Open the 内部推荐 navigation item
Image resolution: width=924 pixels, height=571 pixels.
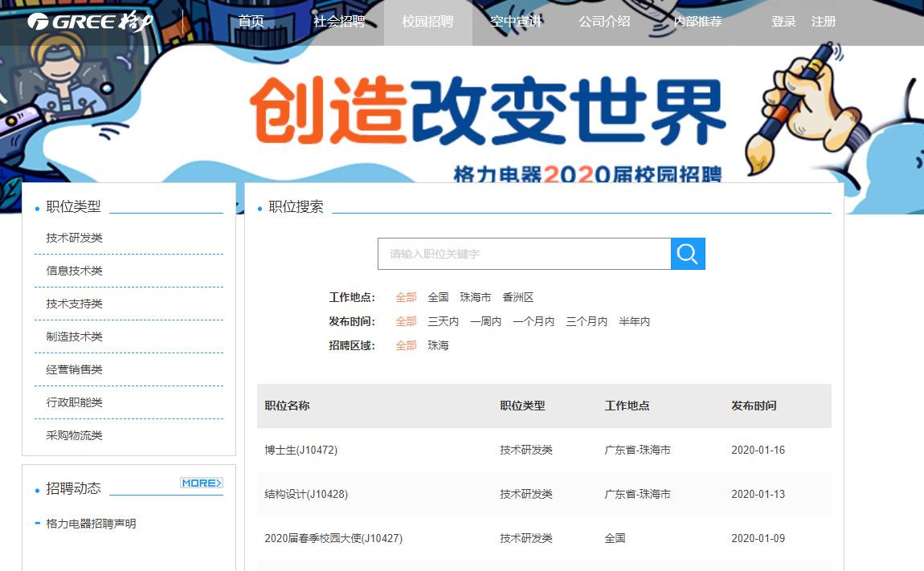pos(697,22)
